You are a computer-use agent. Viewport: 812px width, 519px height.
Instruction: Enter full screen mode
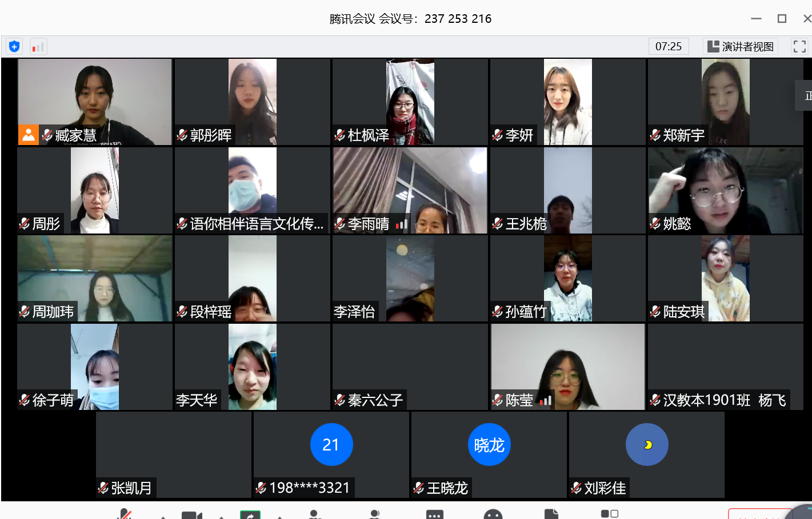[x=799, y=46]
